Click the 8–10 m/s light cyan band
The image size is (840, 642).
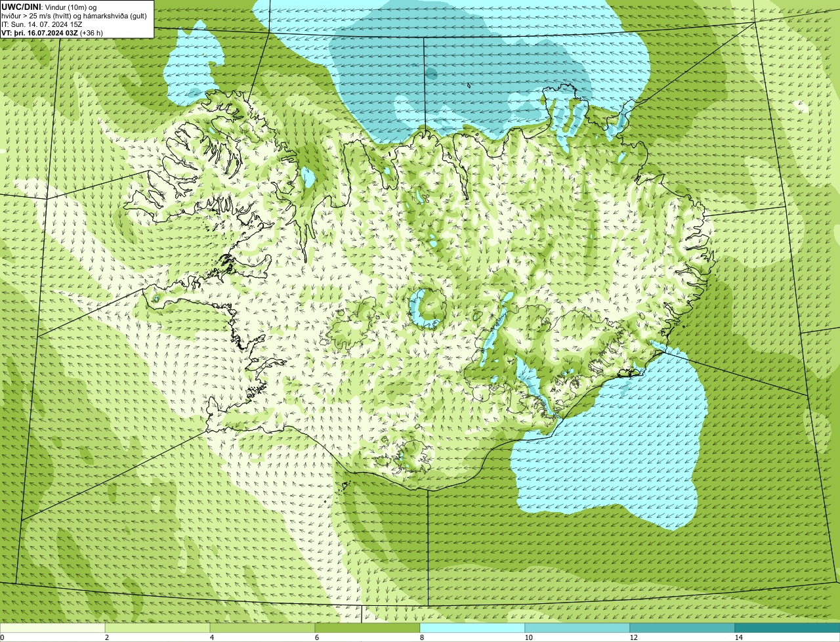472,628
